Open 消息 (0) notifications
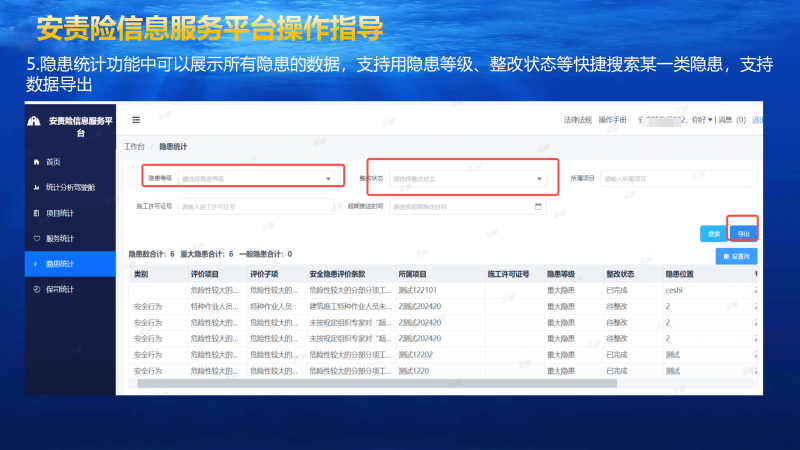This screenshot has height=450, width=800. 732,120
